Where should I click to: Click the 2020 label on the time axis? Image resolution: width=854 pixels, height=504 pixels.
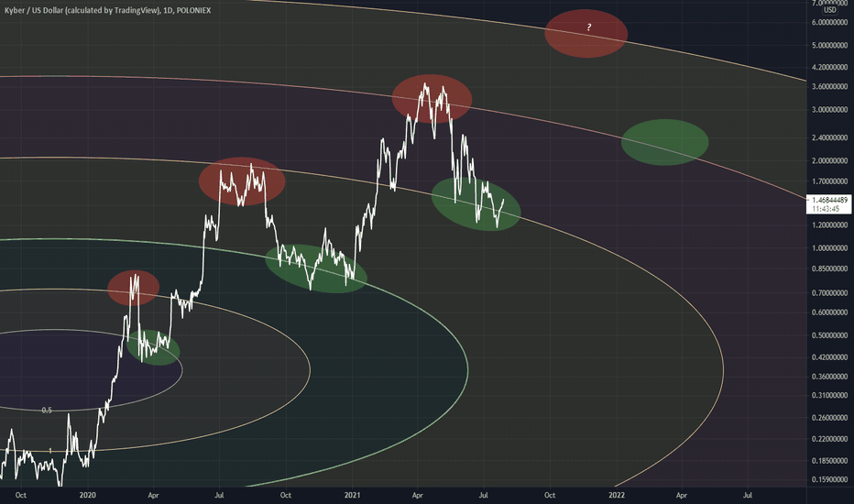coord(87,495)
